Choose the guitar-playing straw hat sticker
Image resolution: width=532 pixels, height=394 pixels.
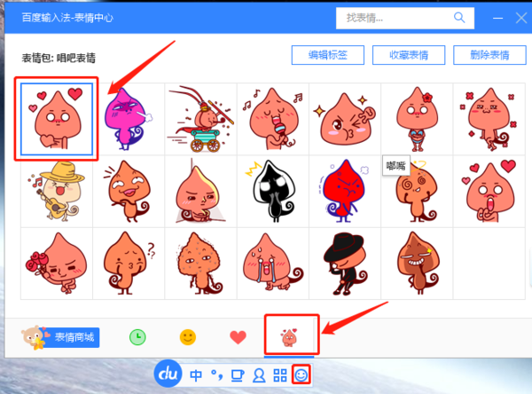click(56, 190)
